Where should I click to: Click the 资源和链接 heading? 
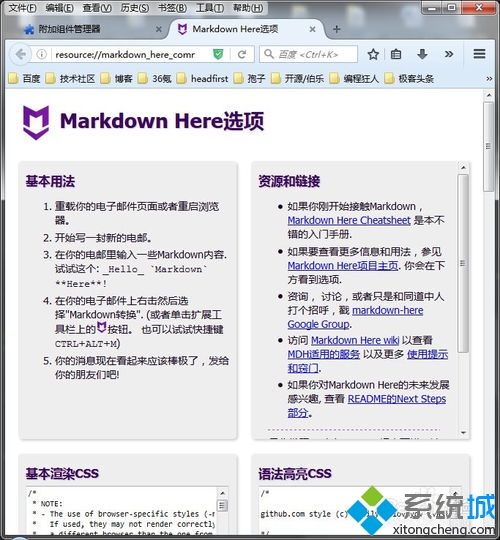tap(289, 181)
